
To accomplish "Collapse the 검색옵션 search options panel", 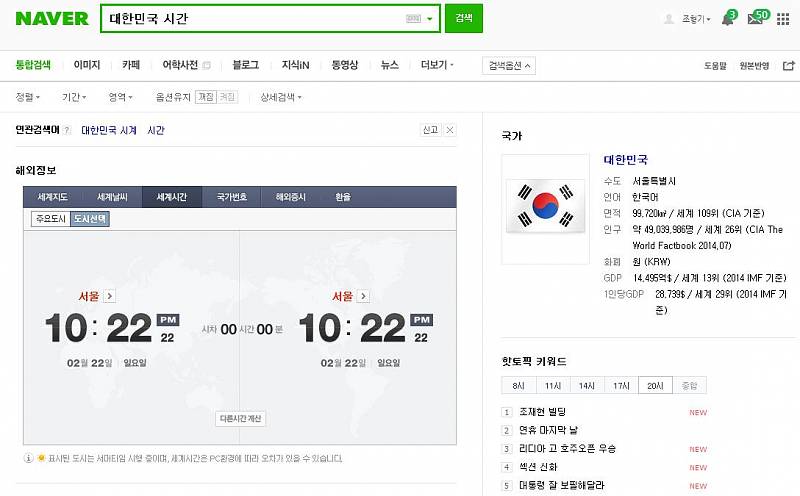I will pos(508,65).
